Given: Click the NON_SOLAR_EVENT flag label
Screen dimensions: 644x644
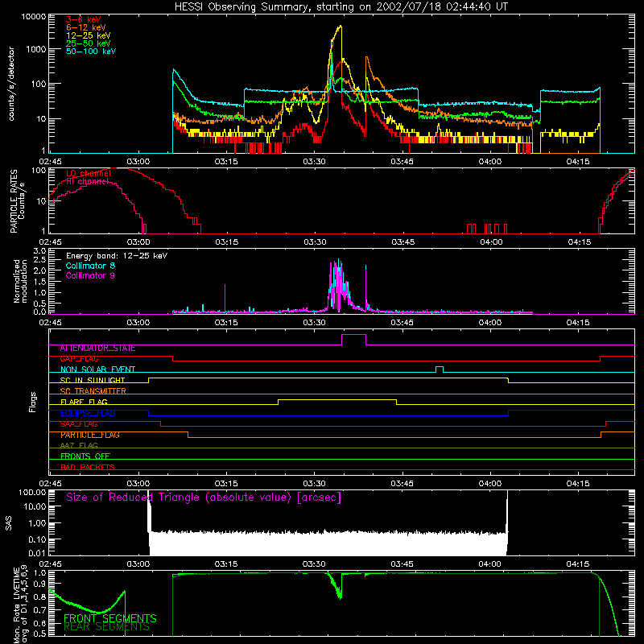Looking at the screenshot, I should (x=97, y=369).
